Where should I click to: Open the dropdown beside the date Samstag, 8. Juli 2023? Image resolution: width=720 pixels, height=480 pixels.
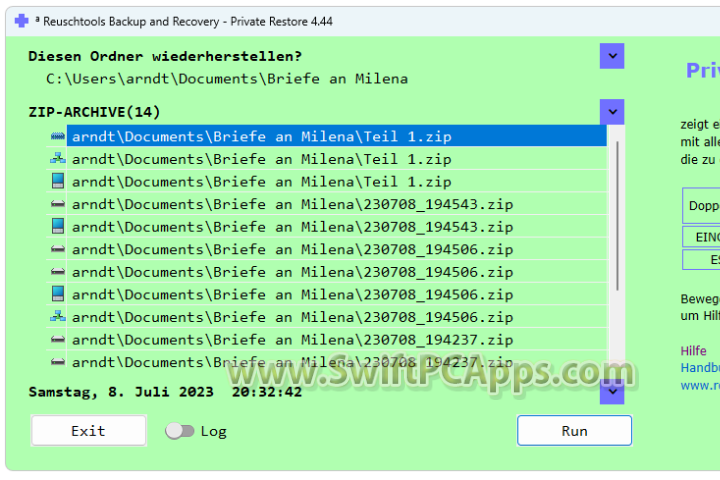click(x=612, y=392)
